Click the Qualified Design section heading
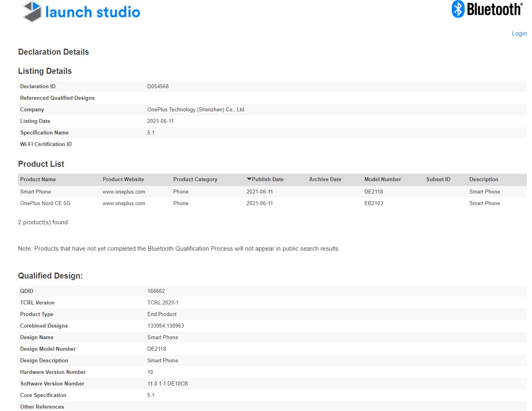 [x=50, y=275]
